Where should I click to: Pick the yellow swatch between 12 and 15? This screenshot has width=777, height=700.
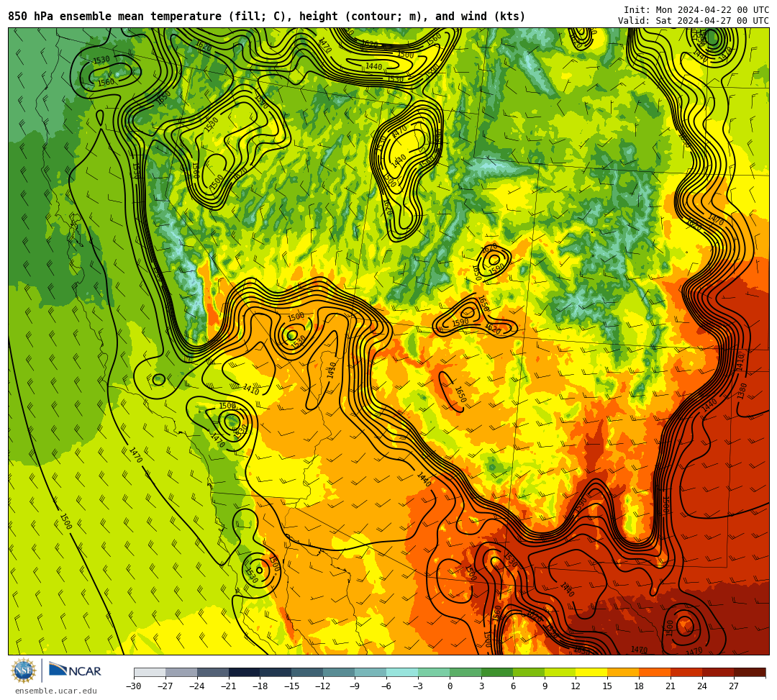(x=592, y=672)
